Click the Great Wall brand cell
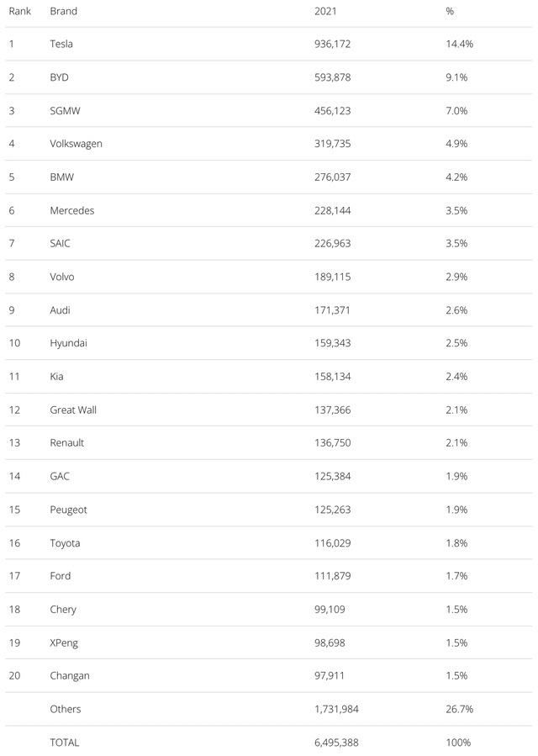The height and width of the screenshot is (756, 538). click(73, 410)
